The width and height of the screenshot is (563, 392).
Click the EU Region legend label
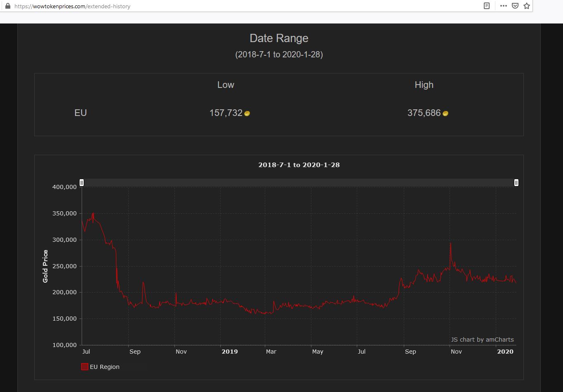[105, 367]
